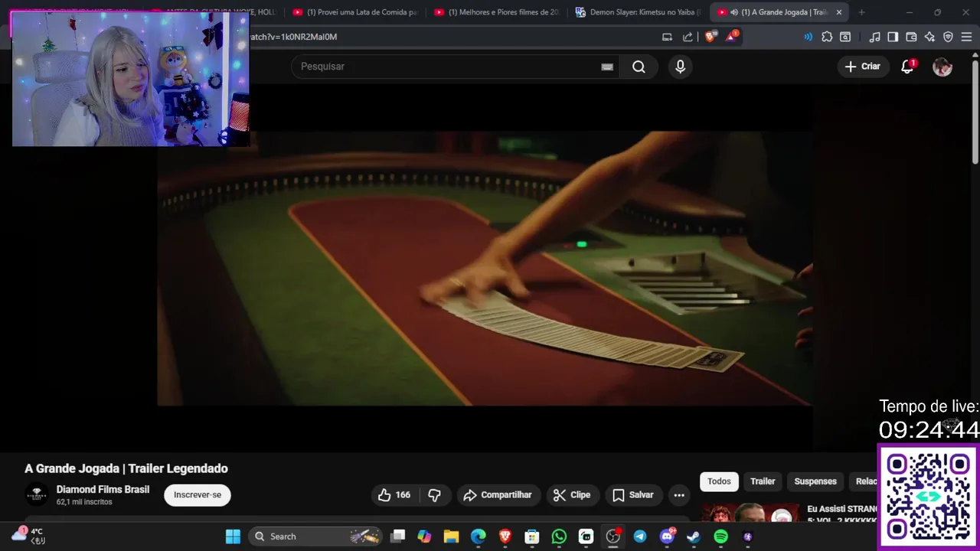Click the share page icon in address bar

[x=688, y=37]
